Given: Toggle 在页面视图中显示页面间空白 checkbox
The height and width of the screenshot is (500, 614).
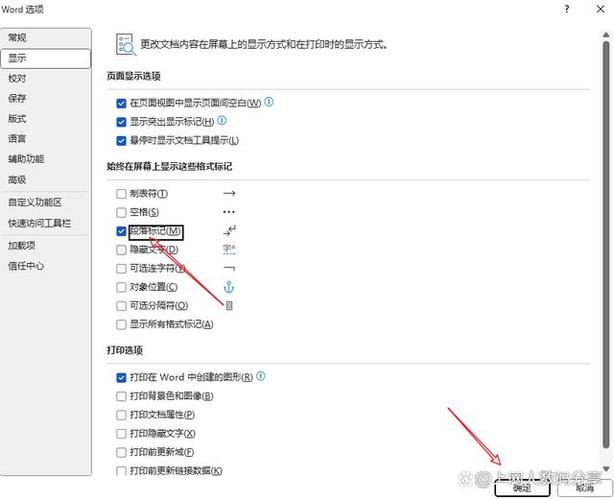Looking at the screenshot, I should (121, 103).
